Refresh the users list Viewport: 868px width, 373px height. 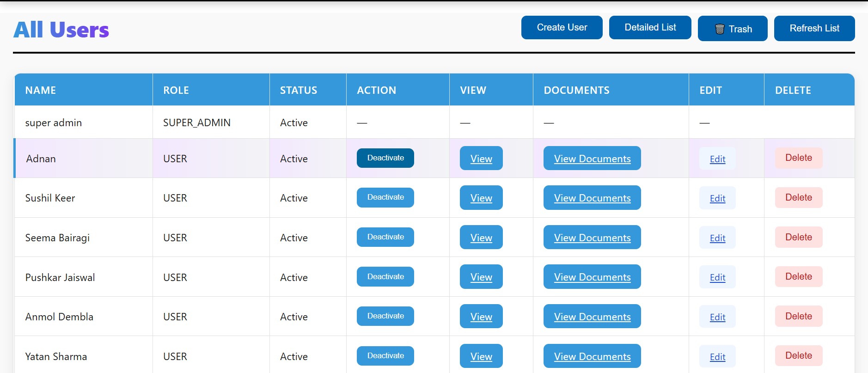click(814, 29)
